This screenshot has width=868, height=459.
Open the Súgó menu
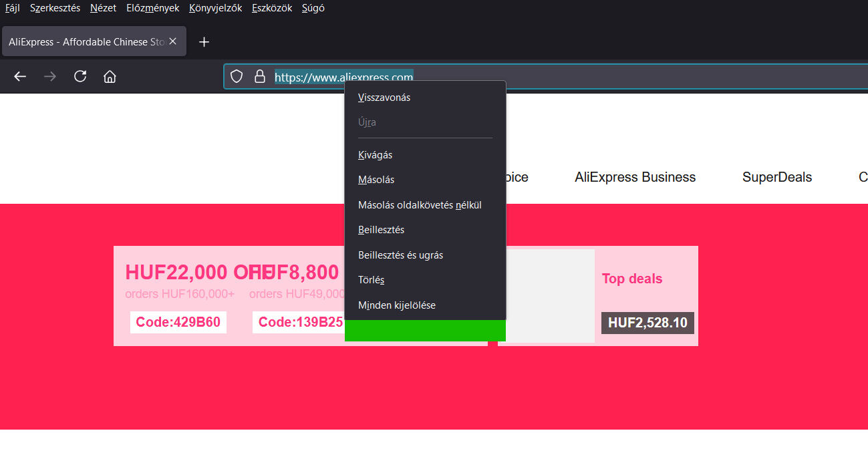313,8
